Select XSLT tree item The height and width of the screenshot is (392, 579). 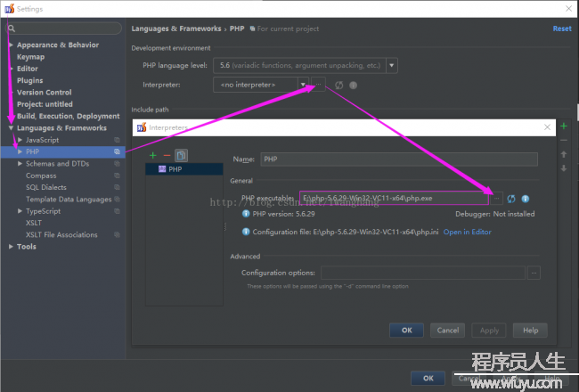coord(34,223)
